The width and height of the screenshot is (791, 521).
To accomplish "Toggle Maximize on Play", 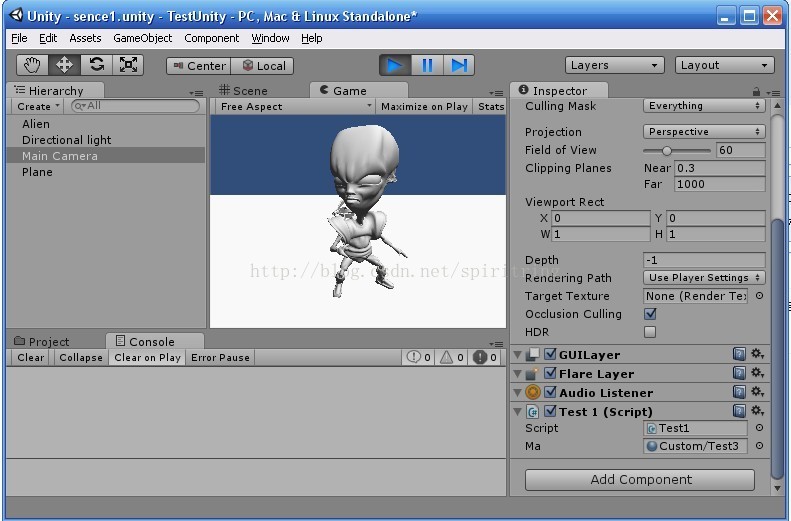I will pyautogui.click(x=424, y=106).
